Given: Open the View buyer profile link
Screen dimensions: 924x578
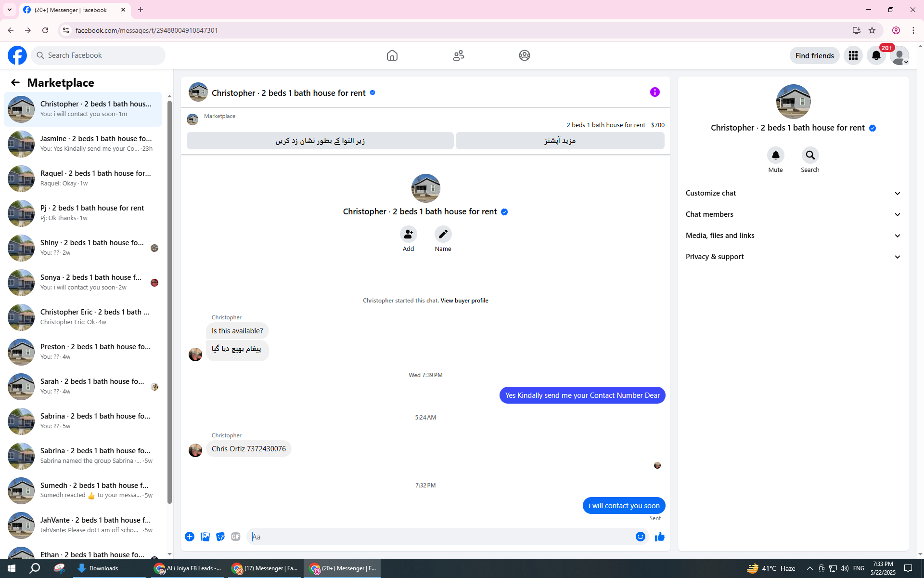Looking at the screenshot, I should point(464,301).
